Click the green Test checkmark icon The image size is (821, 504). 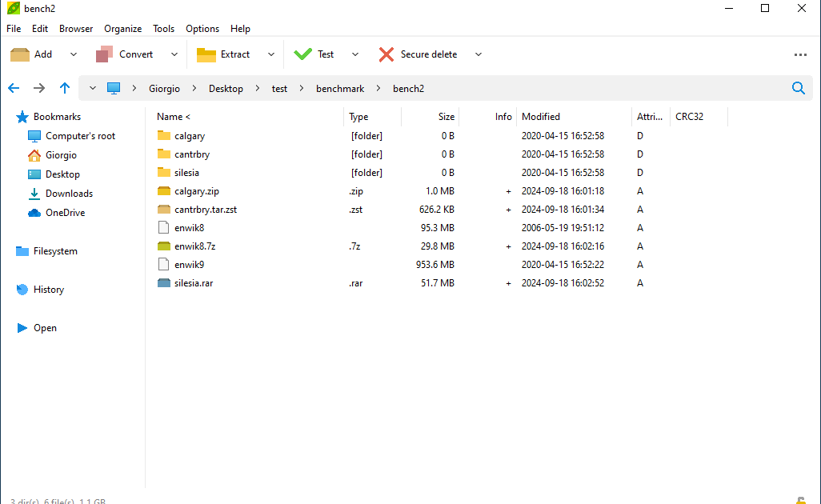click(302, 54)
